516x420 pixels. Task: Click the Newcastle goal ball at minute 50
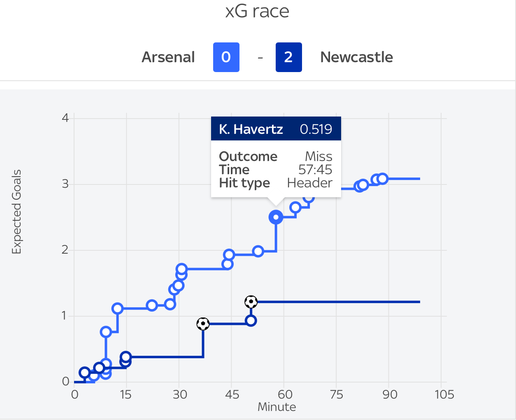251,302
